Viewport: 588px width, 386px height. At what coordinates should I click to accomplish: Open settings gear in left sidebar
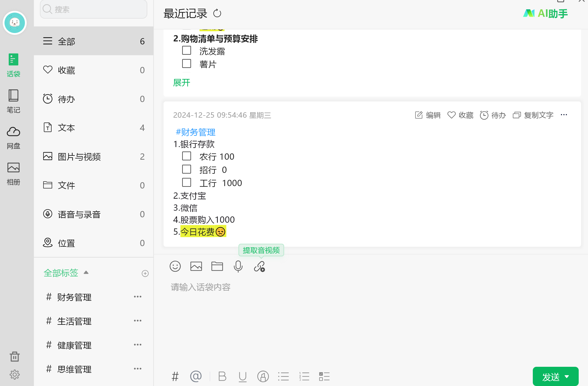coord(14,374)
